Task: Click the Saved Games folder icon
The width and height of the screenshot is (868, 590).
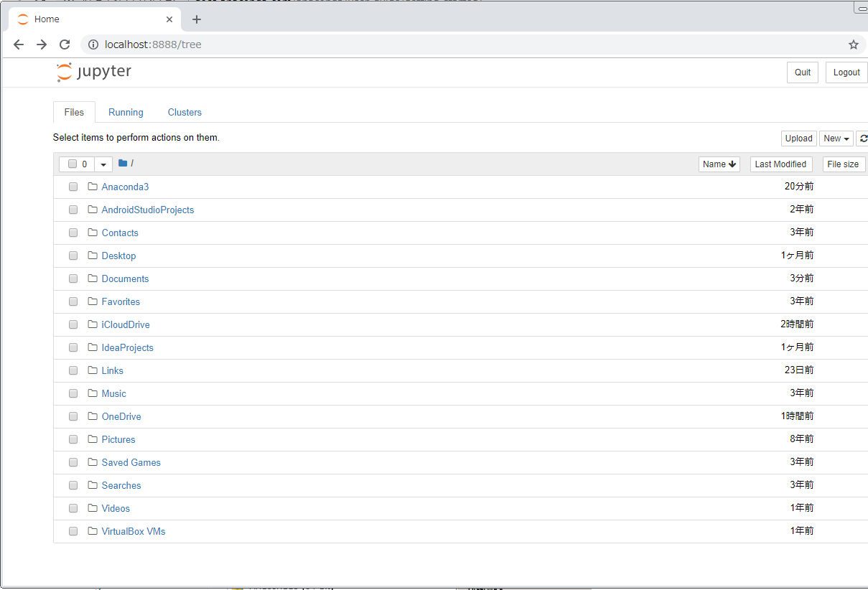Action: pyautogui.click(x=93, y=462)
